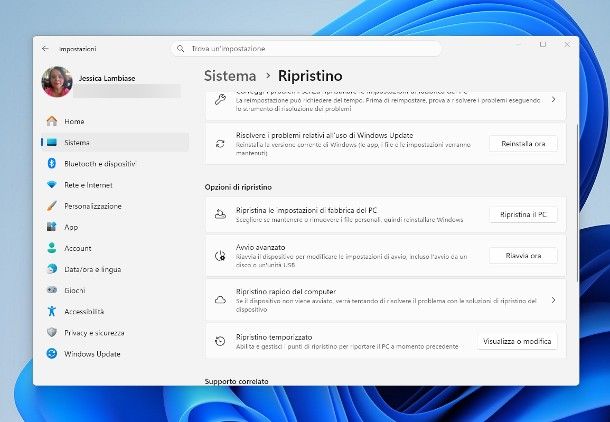Click the search magnifier icon
This screenshot has height=422, width=610.
181,49
